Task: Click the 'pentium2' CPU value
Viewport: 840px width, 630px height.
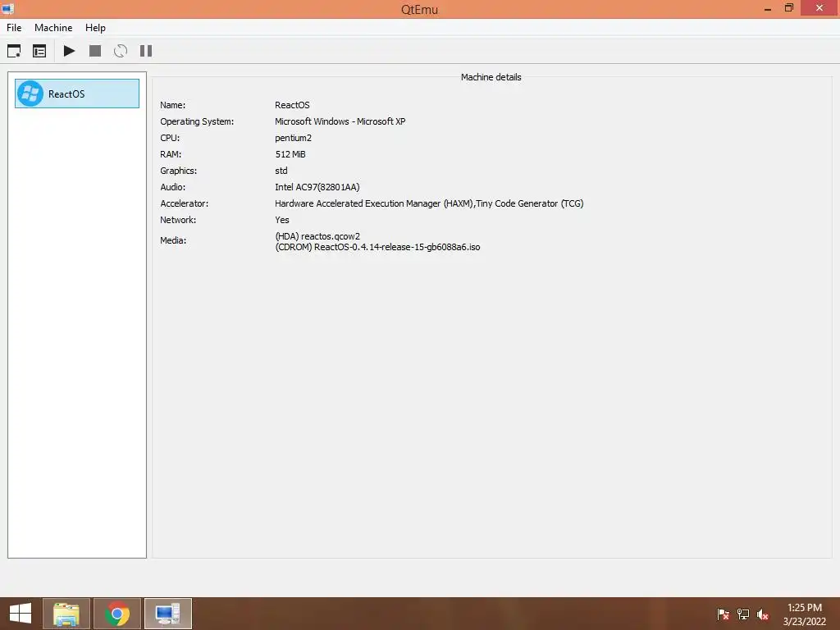Action: (x=293, y=138)
